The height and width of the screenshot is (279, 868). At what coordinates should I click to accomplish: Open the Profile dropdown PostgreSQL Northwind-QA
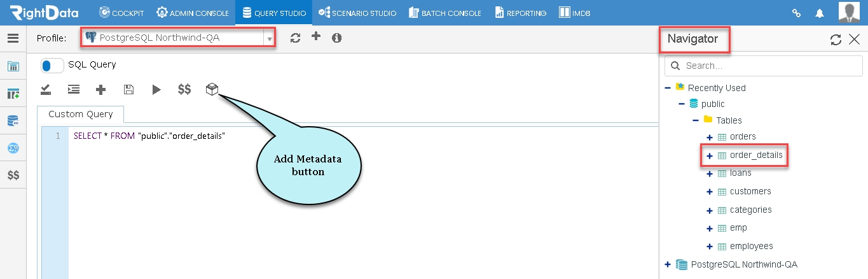click(178, 38)
